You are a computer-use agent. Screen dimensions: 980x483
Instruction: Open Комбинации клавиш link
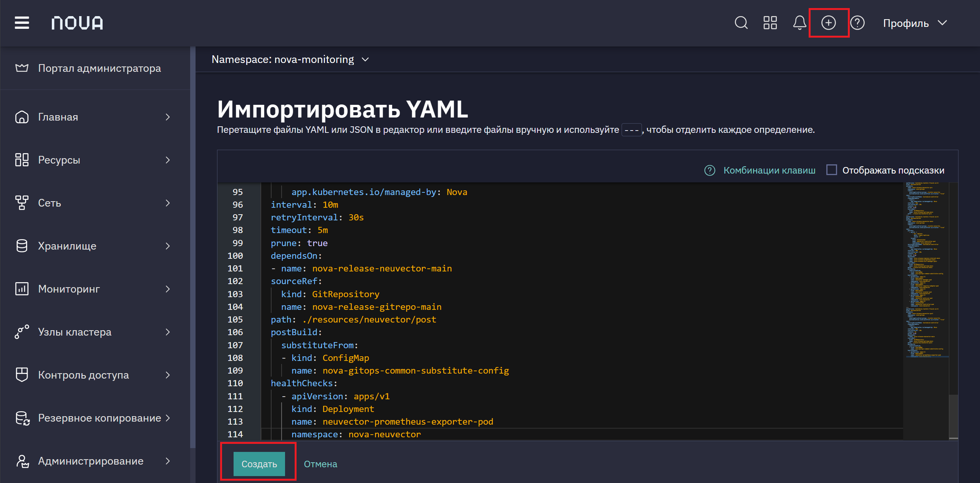pyautogui.click(x=769, y=170)
